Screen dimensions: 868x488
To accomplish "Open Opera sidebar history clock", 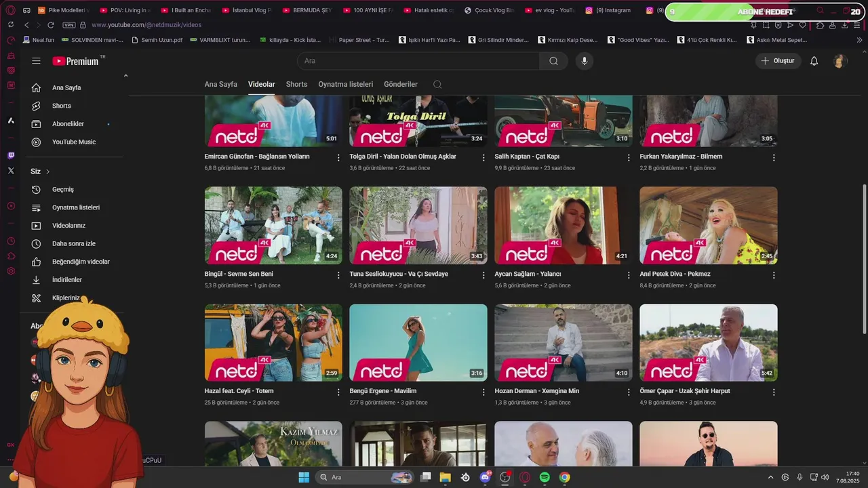I will pos(11,241).
